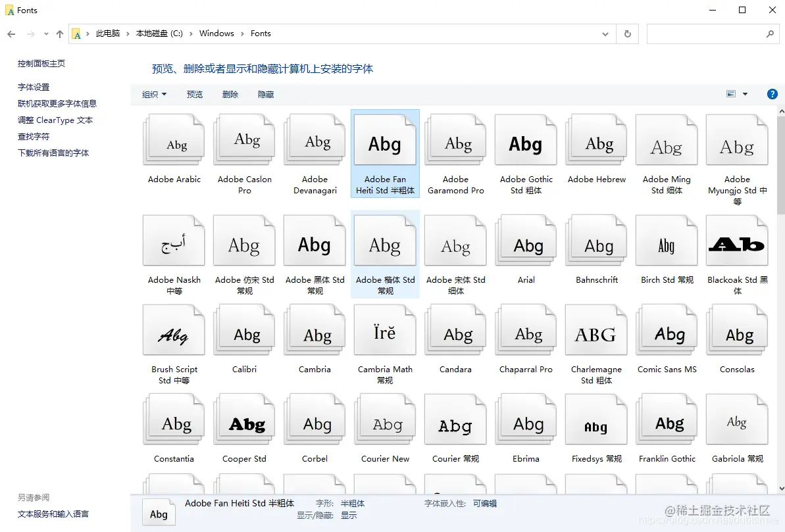Click 预览 in the toolbar
This screenshot has height=532, width=785.
pyautogui.click(x=195, y=94)
